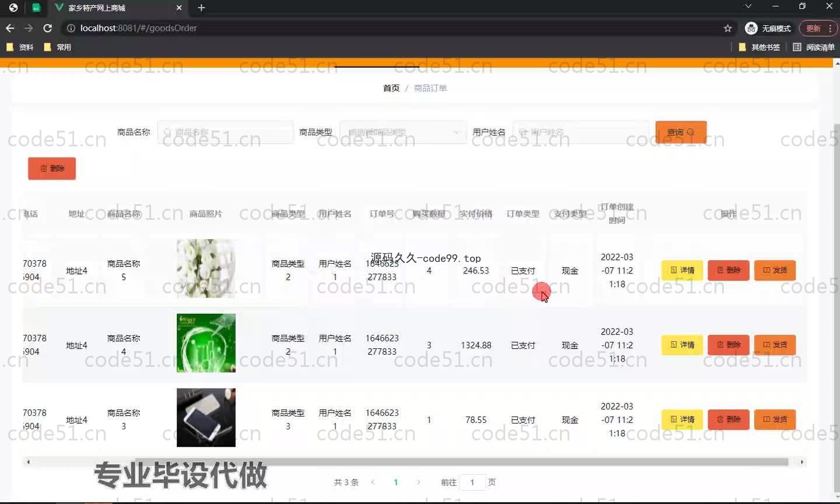Close the 家乡特产网上商城 tab
The width and height of the screenshot is (840, 504).
pyautogui.click(x=179, y=8)
